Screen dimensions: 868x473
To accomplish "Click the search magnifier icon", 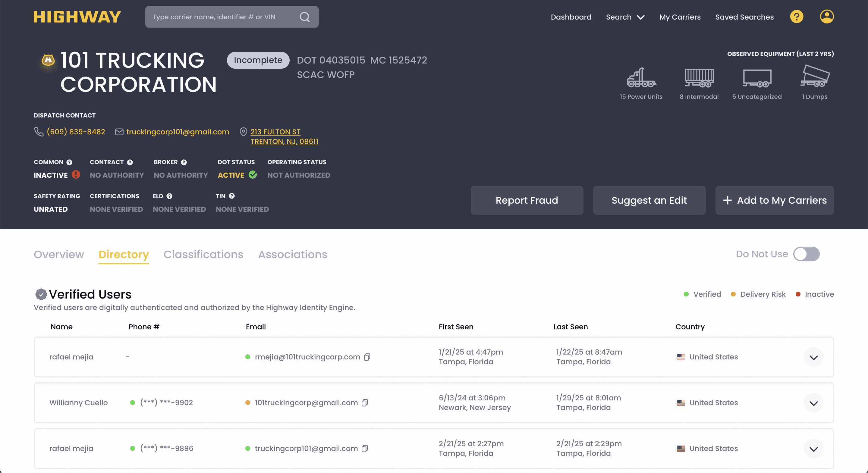I will pyautogui.click(x=305, y=17).
